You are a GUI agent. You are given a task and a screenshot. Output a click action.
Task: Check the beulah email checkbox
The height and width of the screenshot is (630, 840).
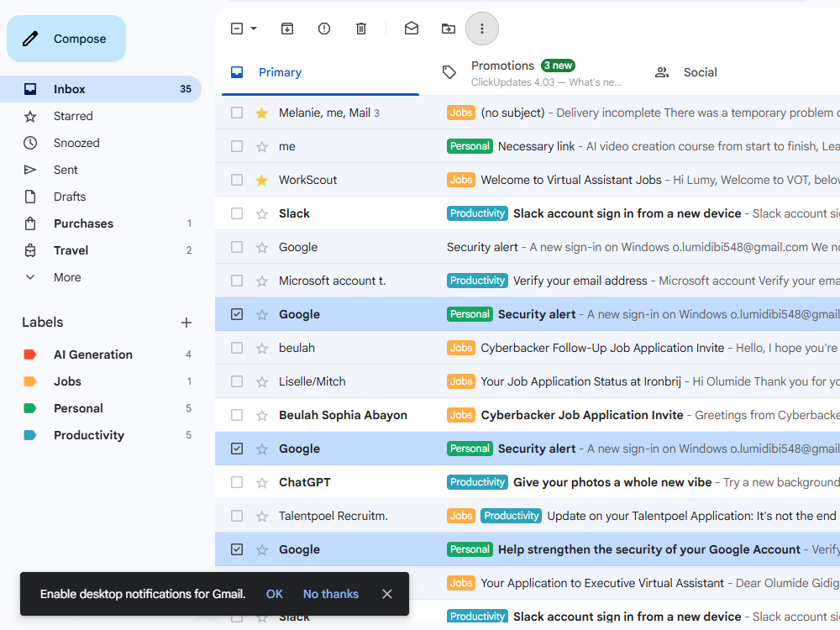[x=237, y=348]
